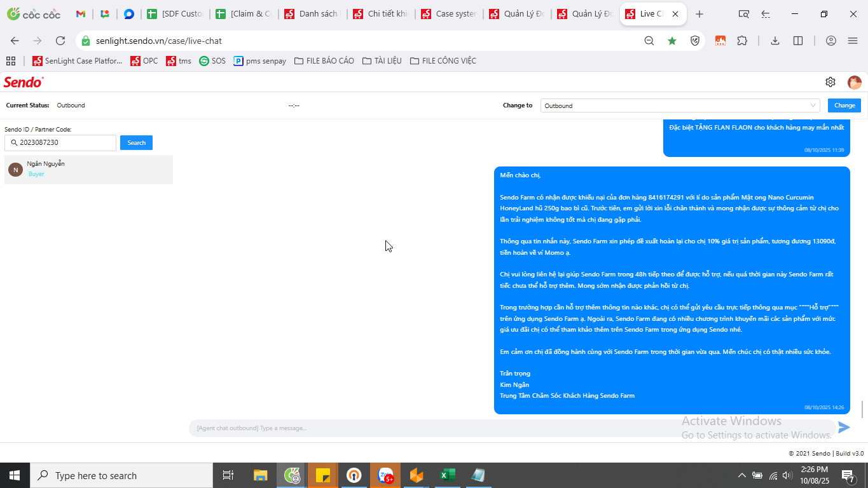This screenshot has height=488, width=868.
Task: Open the browser extensions puzzle icon
Action: pyautogui.click(x=742, y=41)
